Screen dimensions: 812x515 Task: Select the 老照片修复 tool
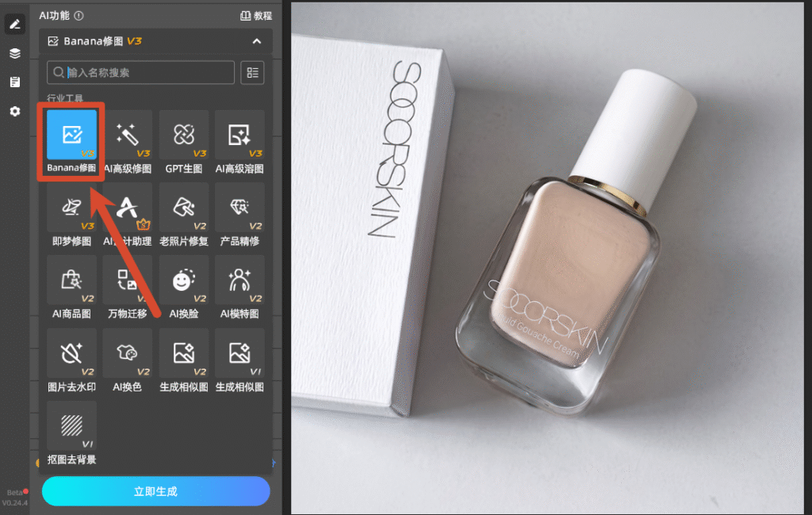point(184,214)
